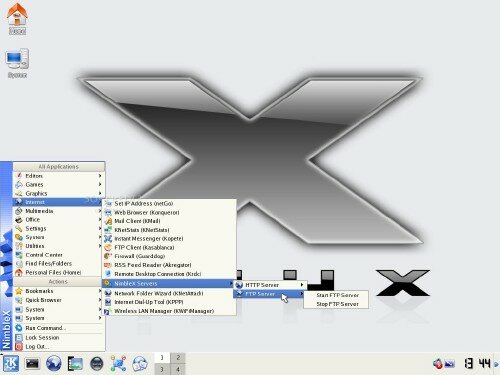Click the dark round panel launcher icon

pos(97,364)
